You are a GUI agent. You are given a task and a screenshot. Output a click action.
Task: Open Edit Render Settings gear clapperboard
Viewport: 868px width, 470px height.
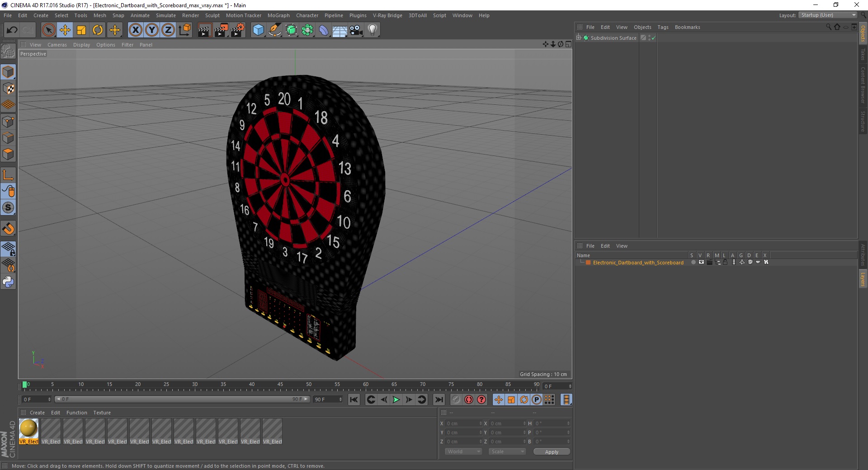(x=238, y=30)
